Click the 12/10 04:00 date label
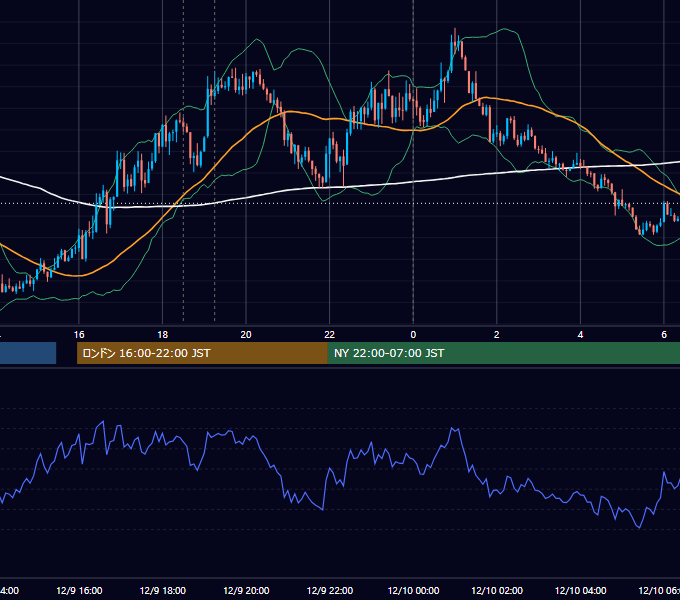Screen dimensions: 680x600 (581, 590)
